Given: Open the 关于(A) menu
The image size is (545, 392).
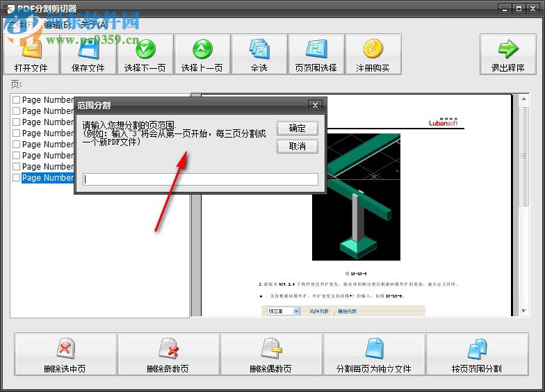Looking at the screenshot, I should tap(94, 24).
